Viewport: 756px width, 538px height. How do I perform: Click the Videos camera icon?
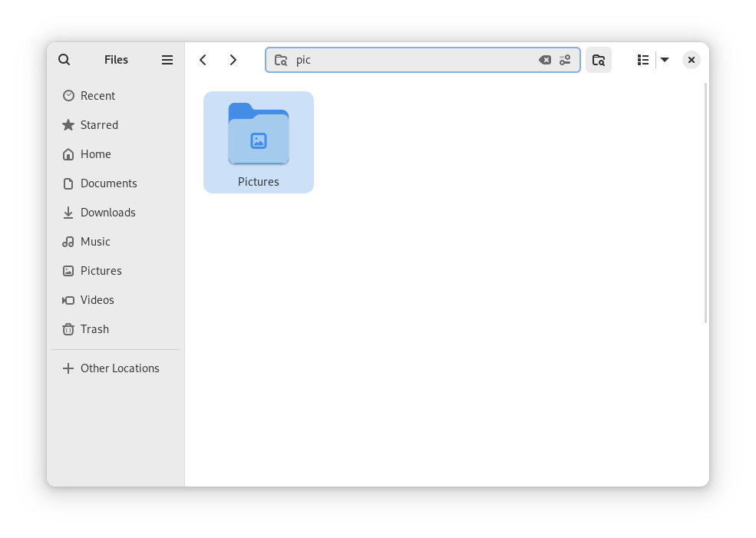point(68,300)
